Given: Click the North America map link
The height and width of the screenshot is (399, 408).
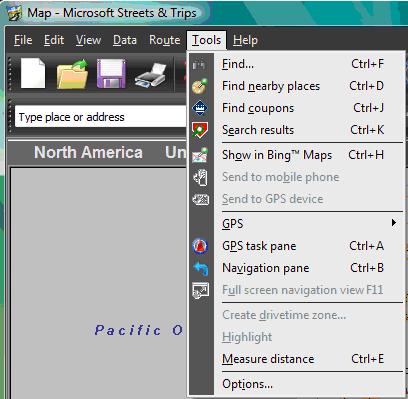Looking at the screenshot, I should [88, 152].
